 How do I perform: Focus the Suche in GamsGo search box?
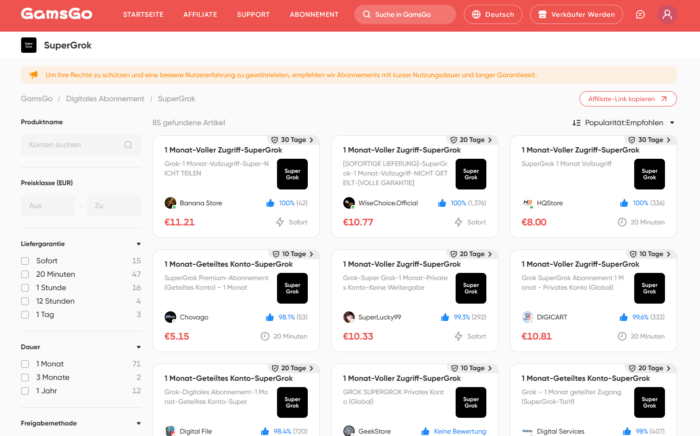pyautogui.click(x=405, y=14)
